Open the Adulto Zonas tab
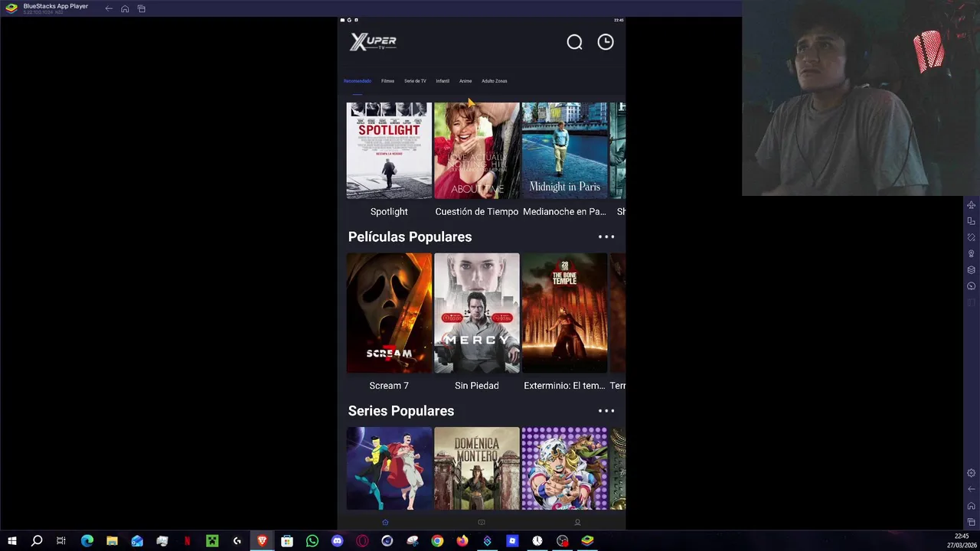 (x=494, y=81)
